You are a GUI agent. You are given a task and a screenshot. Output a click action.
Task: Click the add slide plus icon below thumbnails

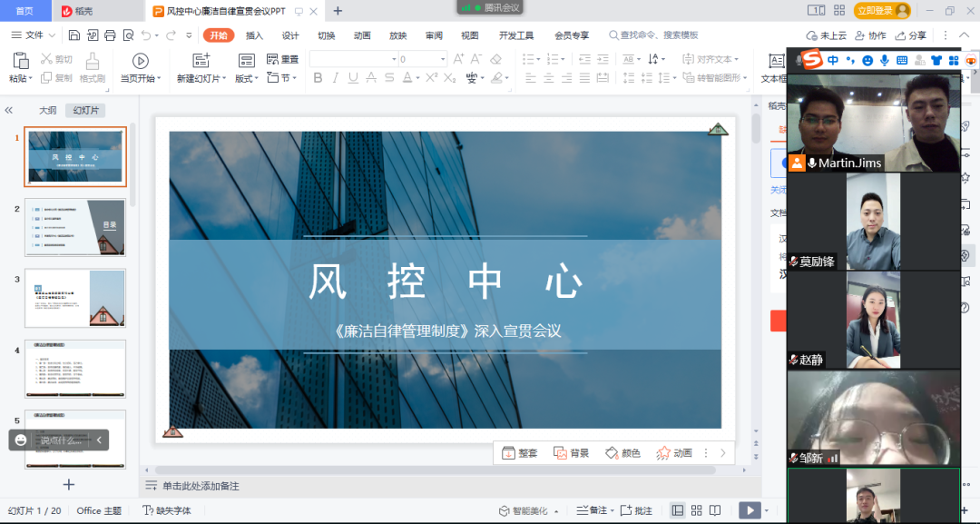pyautogui.click(x=69, y=484)
